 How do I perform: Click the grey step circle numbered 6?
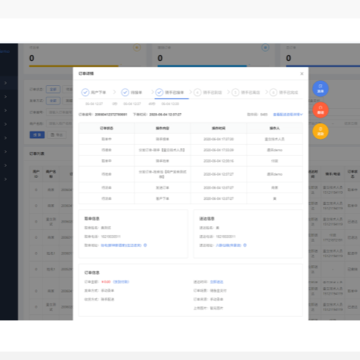(273, 92)
